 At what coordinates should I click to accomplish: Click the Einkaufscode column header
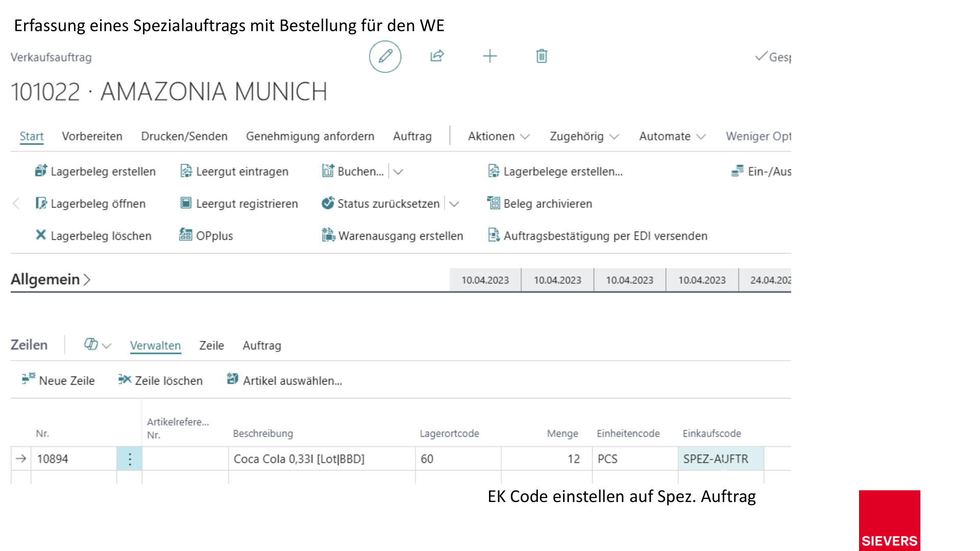tap(712, 434)
